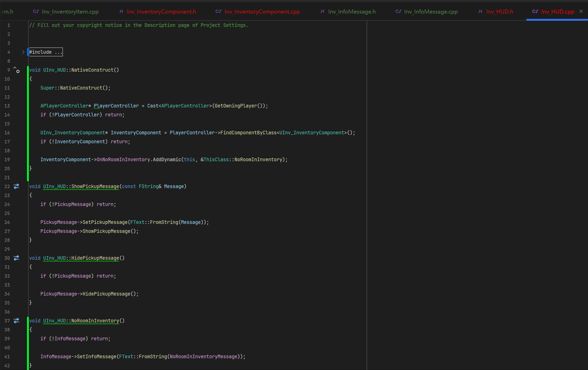The width and height of the screenshot is (588, 370).
Task: Switch to the Inv_InventoryComponent.h tab
Action: coord(161,12)
